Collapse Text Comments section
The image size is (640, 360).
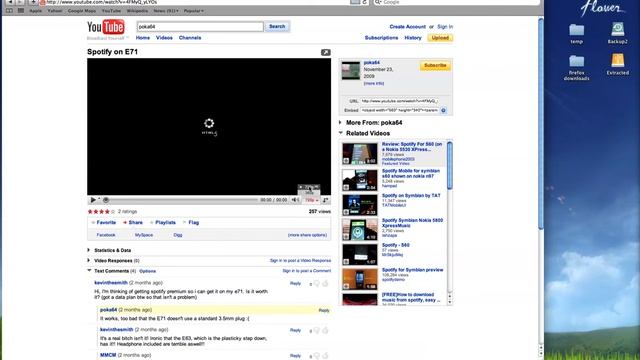coord(112,271)
